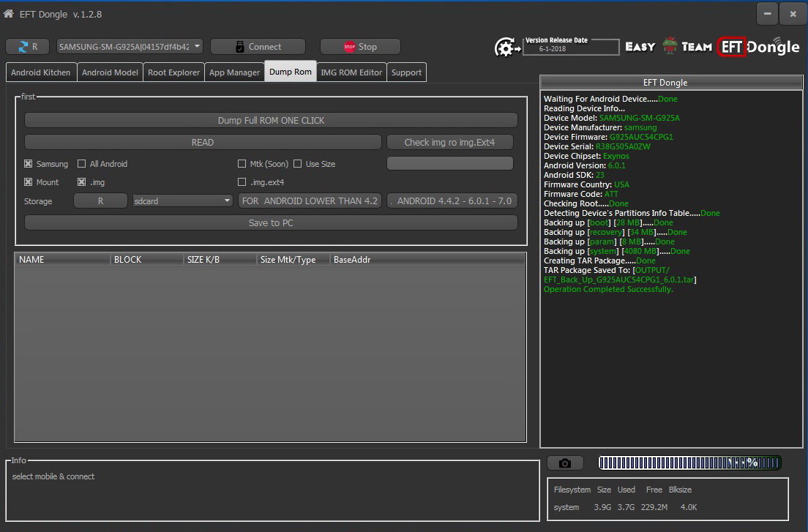
Task: Click the Save to PC button
Action: click(x=271, y=223)
